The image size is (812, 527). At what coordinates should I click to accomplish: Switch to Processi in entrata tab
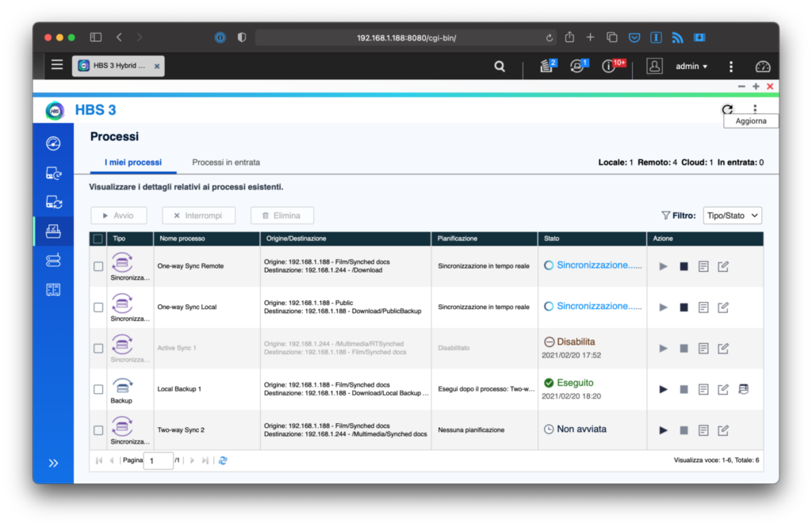pos(226,162)
